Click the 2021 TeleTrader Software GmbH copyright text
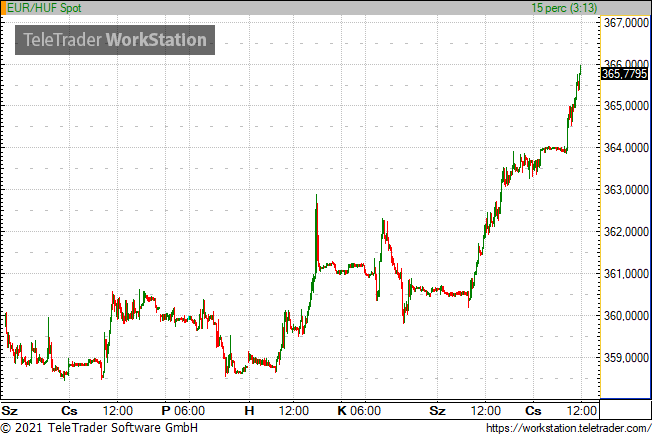The image size is (652, 437). click(x=99, y=428)
